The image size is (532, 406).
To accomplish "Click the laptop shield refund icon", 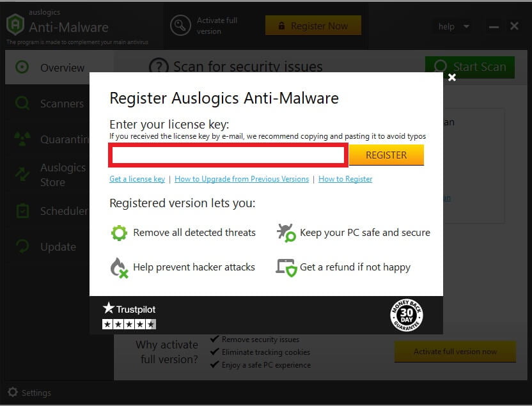I will (286, 268).
